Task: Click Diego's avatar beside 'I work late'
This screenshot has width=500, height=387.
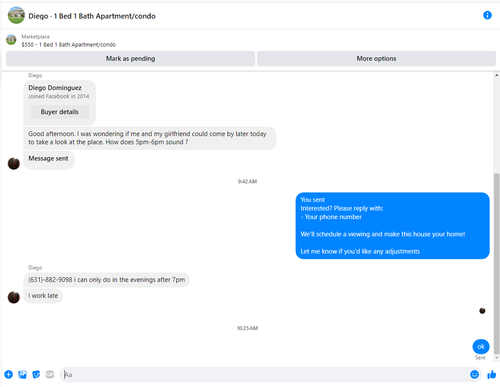Action: coord(14,297)
